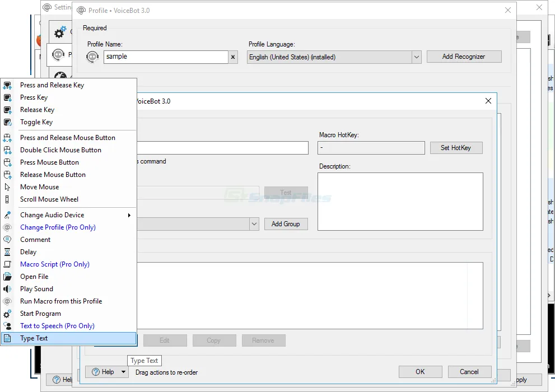Viewport: 555px width, 392px height.
Task: Click the Change Profile robot icon
Action: pyautogui.click(x=7, y=227)
